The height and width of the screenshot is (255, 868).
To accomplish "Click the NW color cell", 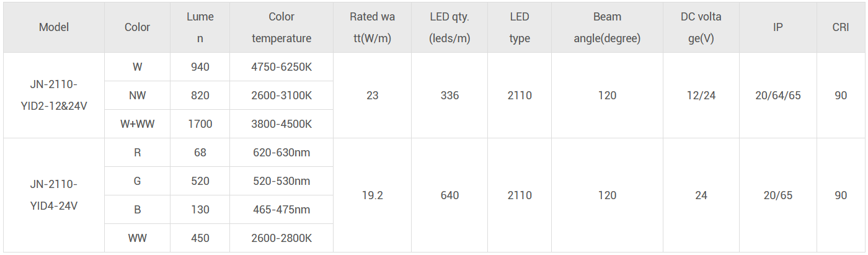I will coord(137,96).
